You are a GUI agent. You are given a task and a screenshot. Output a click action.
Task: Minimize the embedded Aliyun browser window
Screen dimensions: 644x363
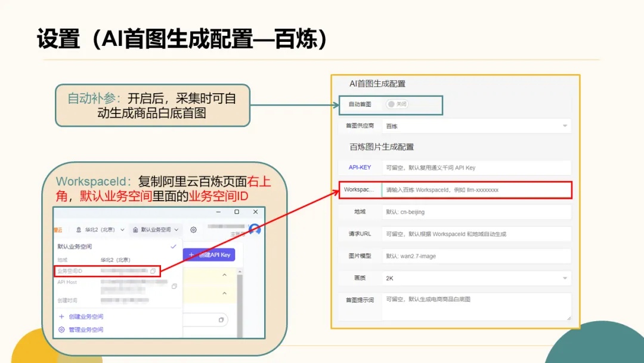(218, 212)
